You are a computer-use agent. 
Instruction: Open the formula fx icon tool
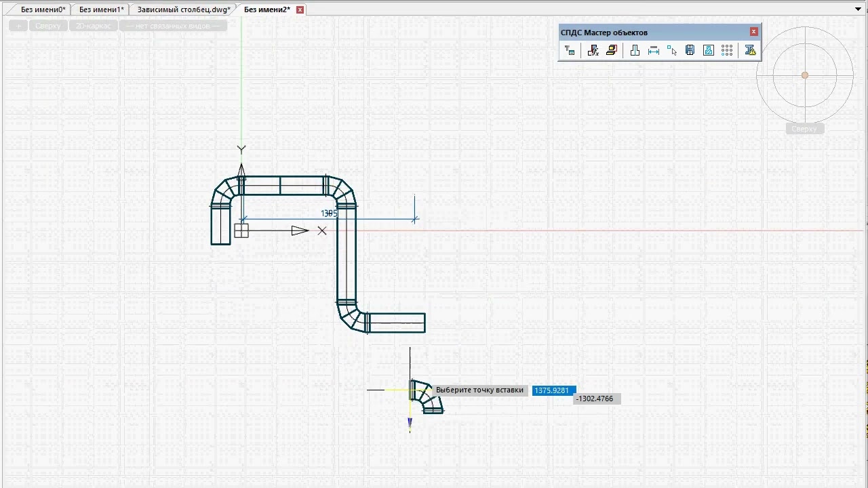(x=593, y=51)
